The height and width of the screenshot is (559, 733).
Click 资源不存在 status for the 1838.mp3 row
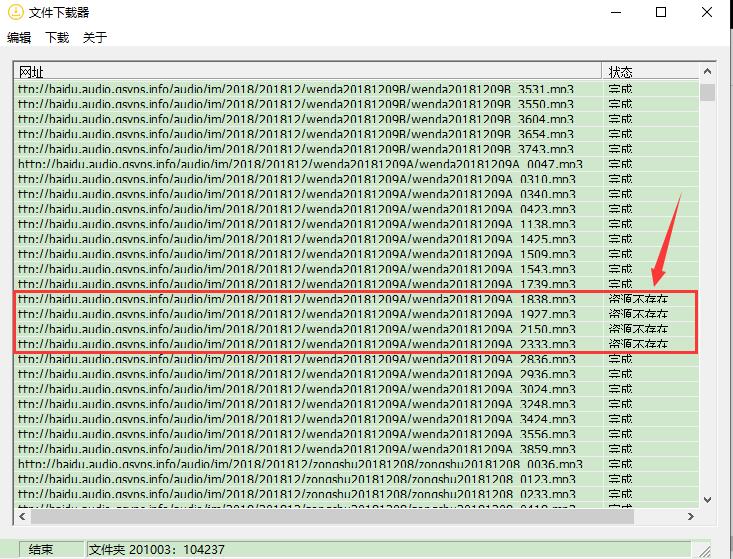[x=638, y=299]
